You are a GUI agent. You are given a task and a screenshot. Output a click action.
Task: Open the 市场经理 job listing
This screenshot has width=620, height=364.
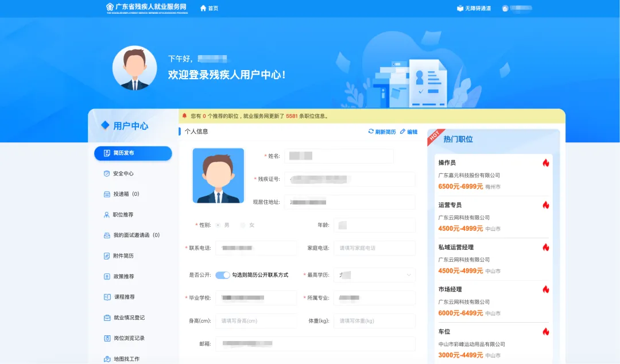coord(450,289)
